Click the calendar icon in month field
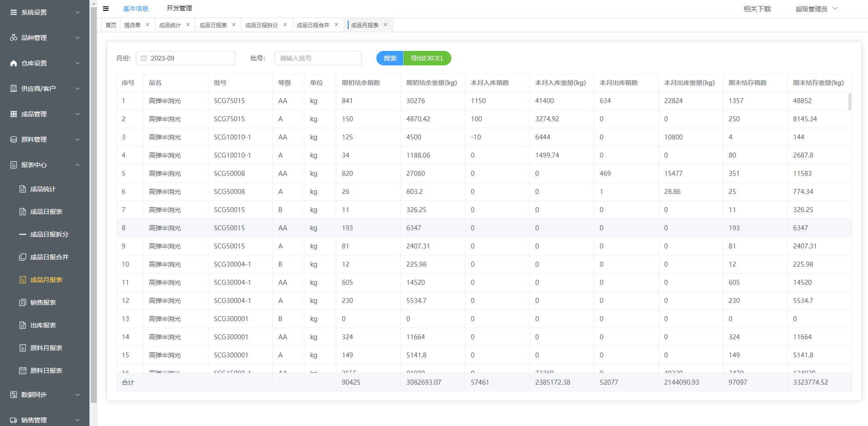This screenshot has width=868, height=426. (144, 58)
